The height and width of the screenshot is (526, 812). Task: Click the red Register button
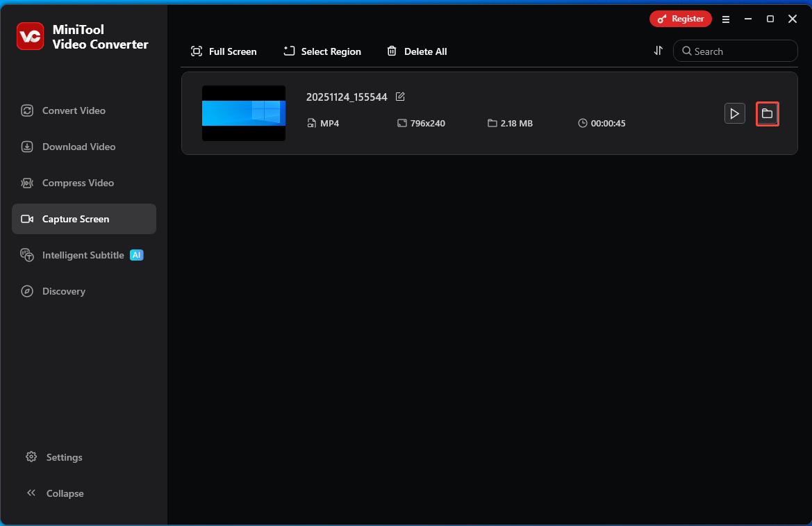(x=680, y=19)
